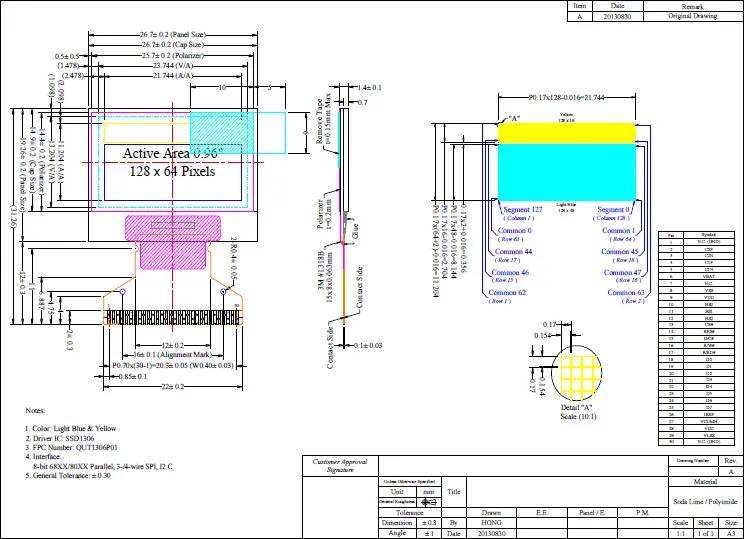This screenshot has height=539, width=744.
Task: Click the "Remove Tape t=0.15mm Max" annotation
Action: (x=324, y=119)
